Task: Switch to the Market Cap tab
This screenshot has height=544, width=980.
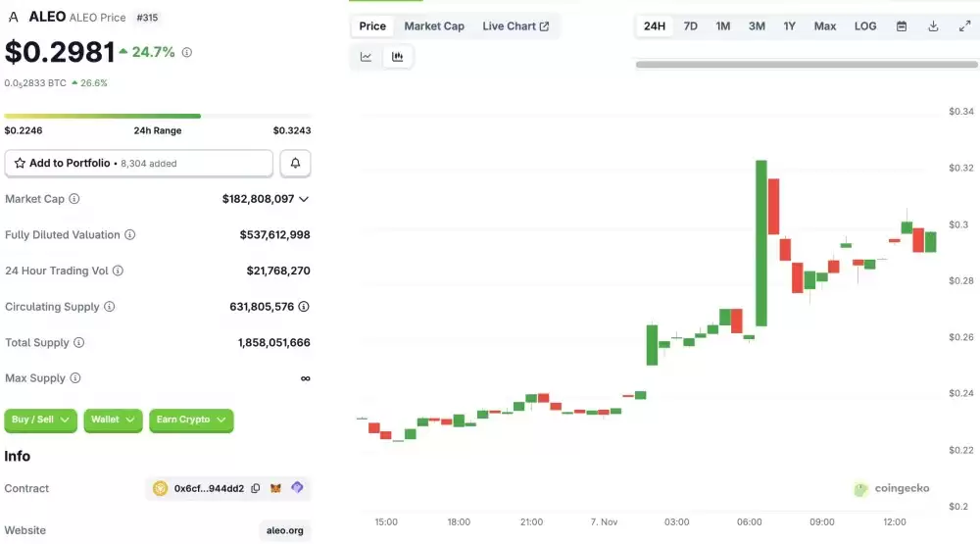Action: 434,26
